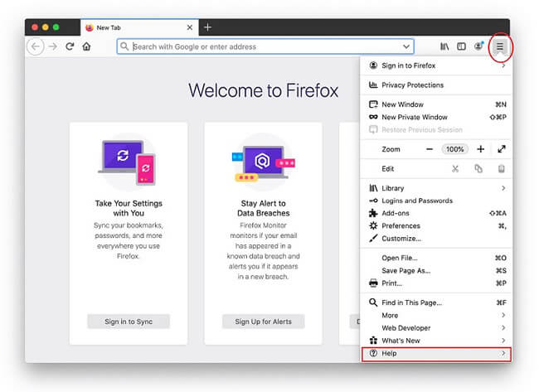The height and width of the screenshot is (392, 539).
Task: Zoom in with the plus button
Action: click(x=481, y=149)
